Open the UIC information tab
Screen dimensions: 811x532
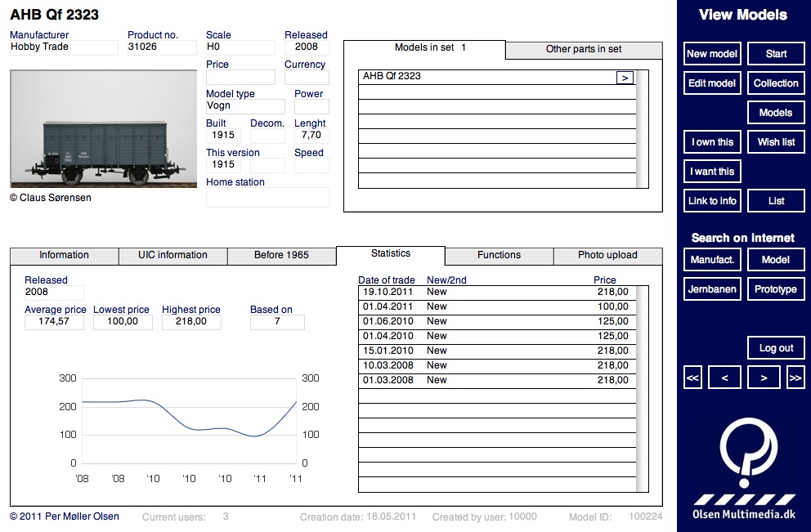[x=173, y=256]
